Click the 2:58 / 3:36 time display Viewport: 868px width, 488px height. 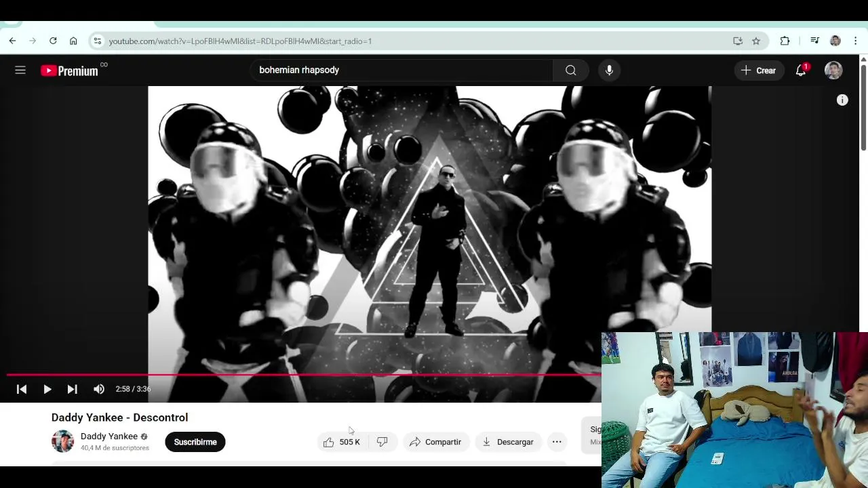click(x=133, y=389)
